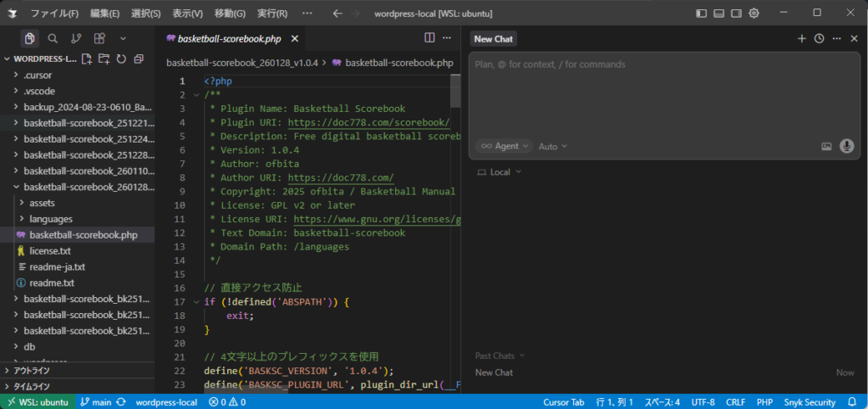Open the Search view icon

click(53, 38)
